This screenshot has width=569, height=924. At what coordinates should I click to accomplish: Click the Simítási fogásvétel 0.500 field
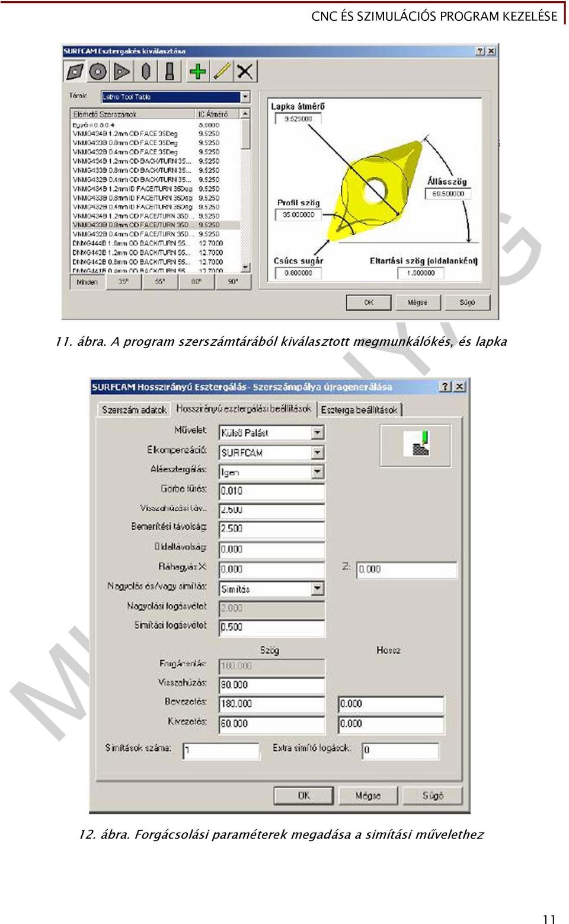tap(271, 627)
